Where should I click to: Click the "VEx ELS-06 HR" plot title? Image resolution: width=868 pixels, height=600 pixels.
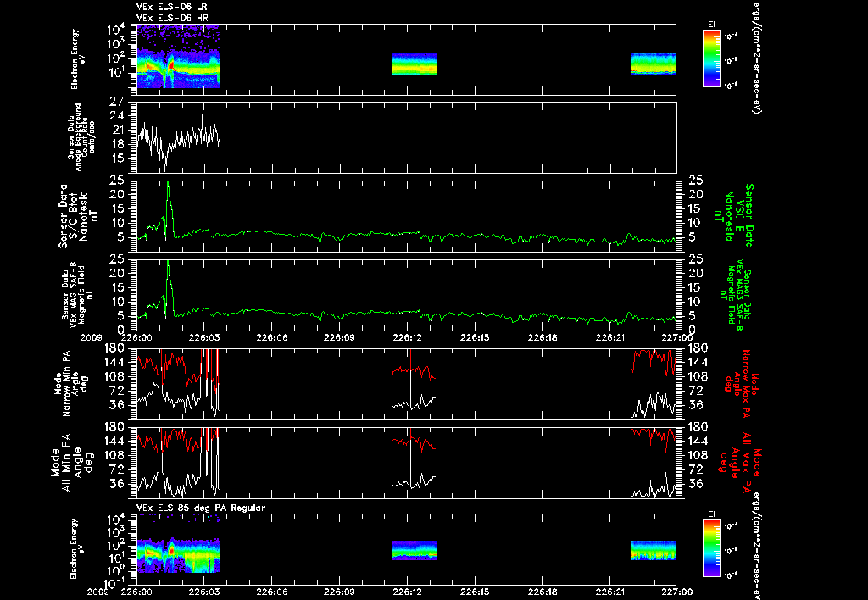coord(172,18)
